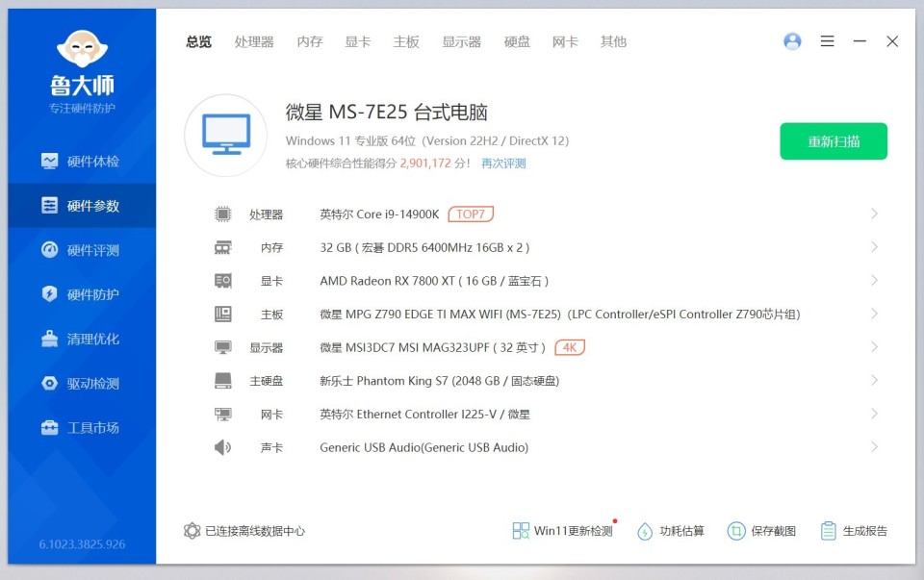Click the 4K badge on monitor row
Image resolution: width=924 pixels, height=580 pixels.
point(570,347)
